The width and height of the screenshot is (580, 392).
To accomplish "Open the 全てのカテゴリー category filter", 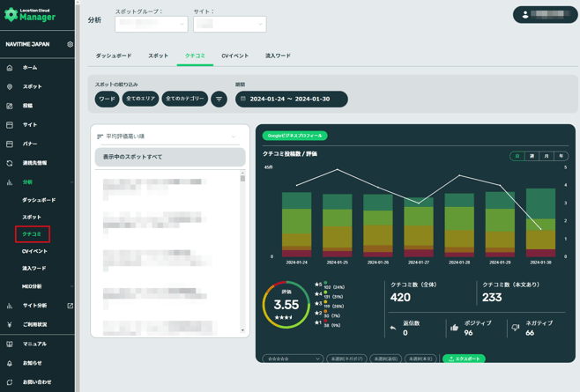I will (185, 99).
